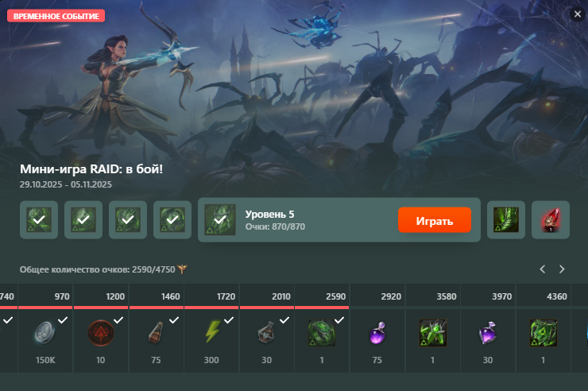Go to next rewards page arrow
Viewport: 588px width, 391px height.
[x=562, y=269]
